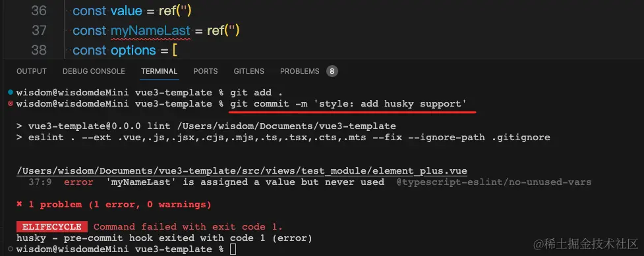Click line number 37 in the gutter
Image resolution: width=644 pixels, height=256 pixels.
tap(39, 30)
